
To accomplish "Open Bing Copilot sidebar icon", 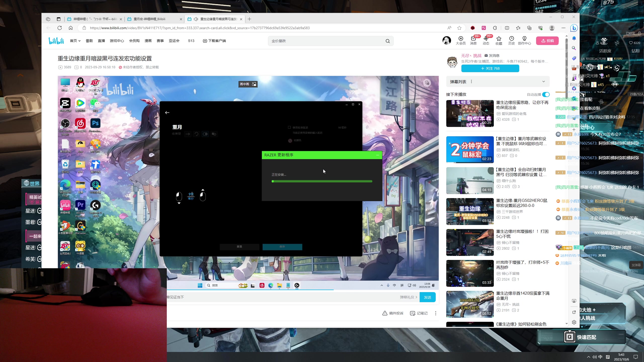I will point(574,28).
